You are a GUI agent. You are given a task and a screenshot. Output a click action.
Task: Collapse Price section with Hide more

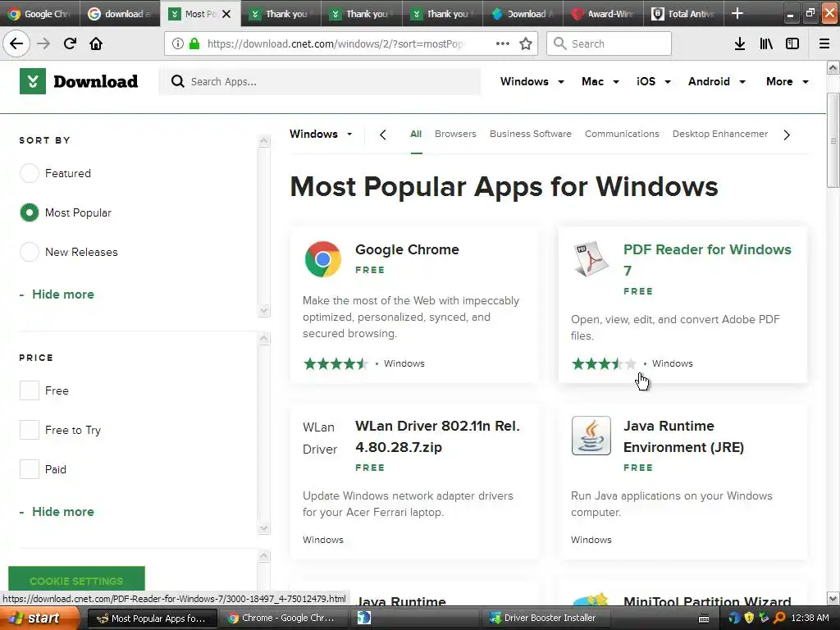point(62,512)
